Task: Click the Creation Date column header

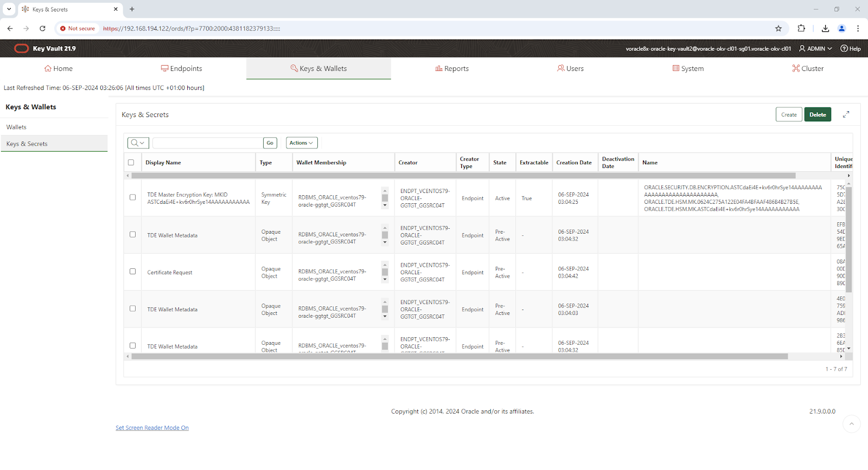Action: (574, 163)
